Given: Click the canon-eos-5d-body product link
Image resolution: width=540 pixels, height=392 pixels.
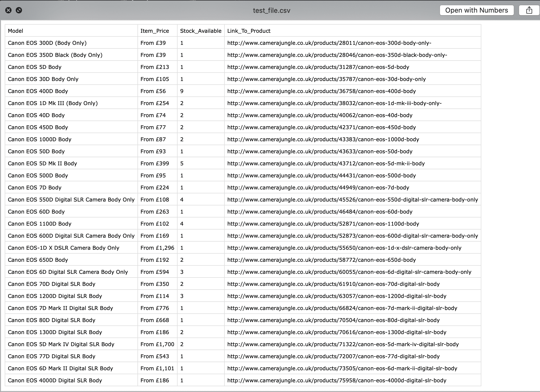Looking at the screenshot, I should pos(318,67).
